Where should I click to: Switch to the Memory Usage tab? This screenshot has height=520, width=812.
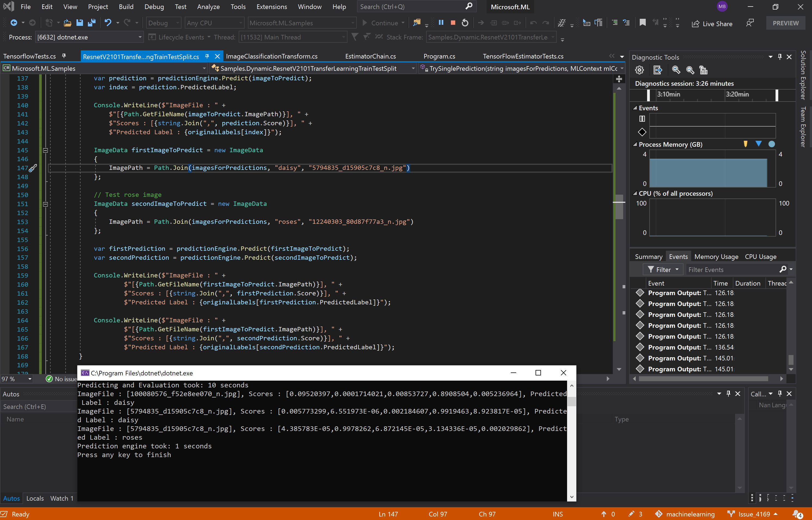[716, 257]
